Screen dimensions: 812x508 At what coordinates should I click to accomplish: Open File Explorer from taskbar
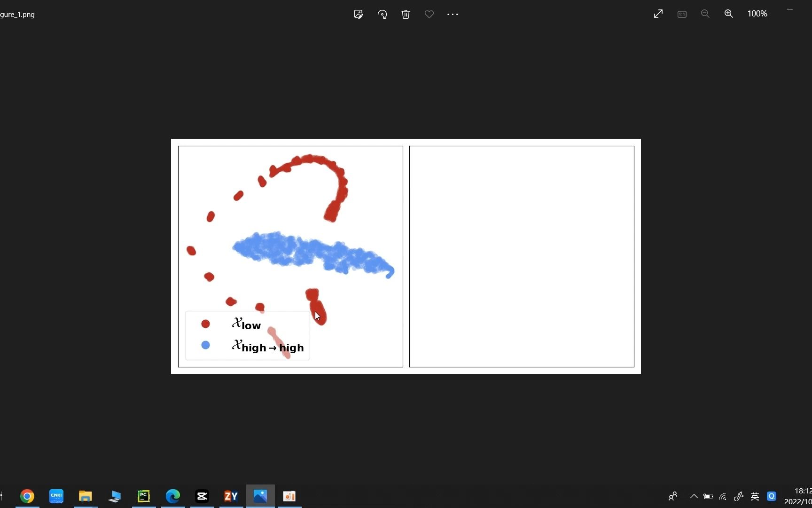(86, 496)
